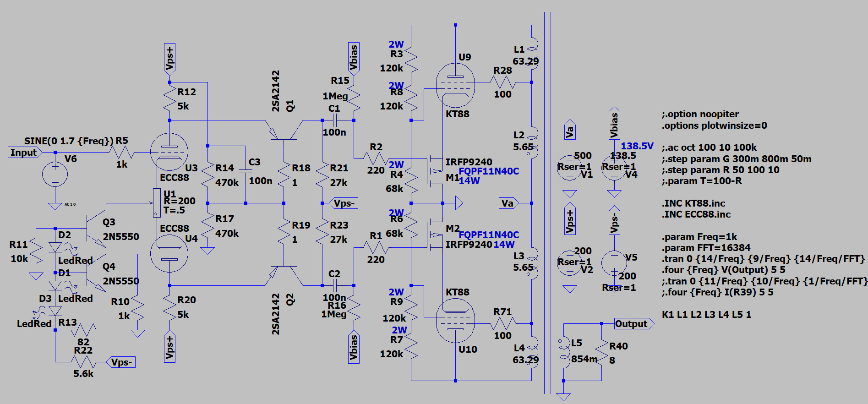Click the ';.four {Freq} I(R39) 5 5' directive

point(717,292)
